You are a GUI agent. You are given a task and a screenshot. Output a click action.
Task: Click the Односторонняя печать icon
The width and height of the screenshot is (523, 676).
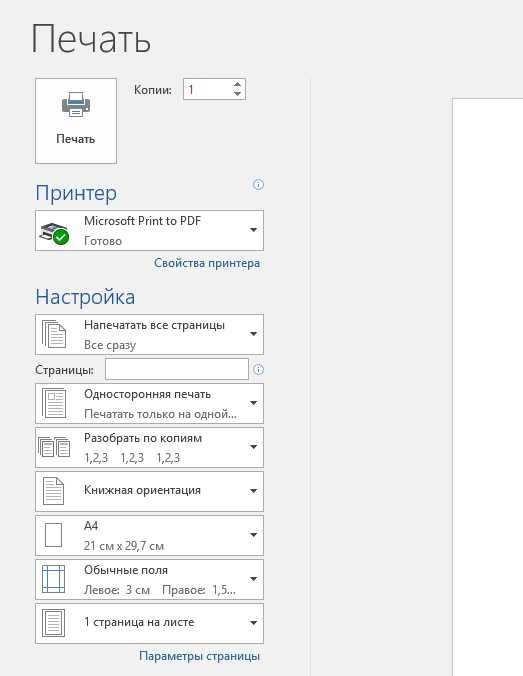(x=54, y=403)
